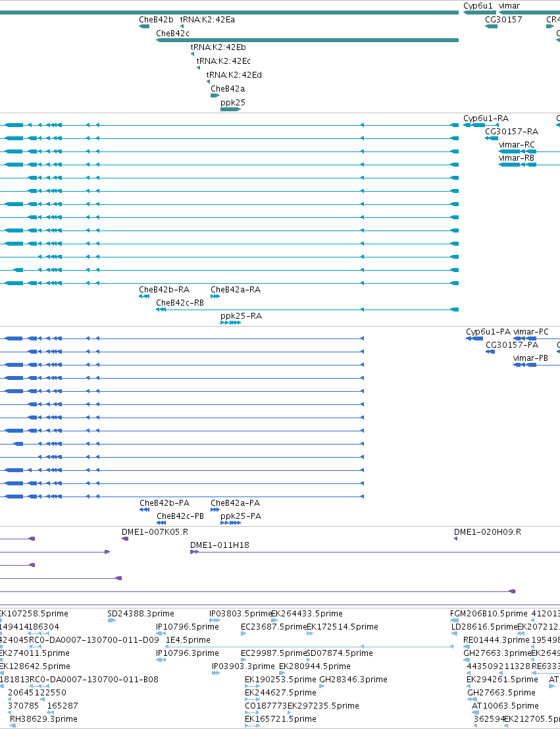
Task: Click the EK190253.5prime EST label
Action: click(281, 679)
